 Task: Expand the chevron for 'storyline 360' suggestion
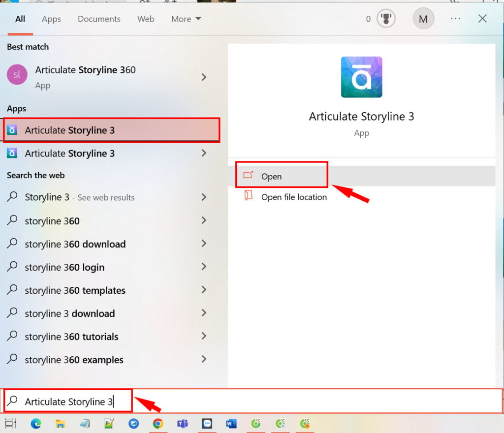coord(204,220)
